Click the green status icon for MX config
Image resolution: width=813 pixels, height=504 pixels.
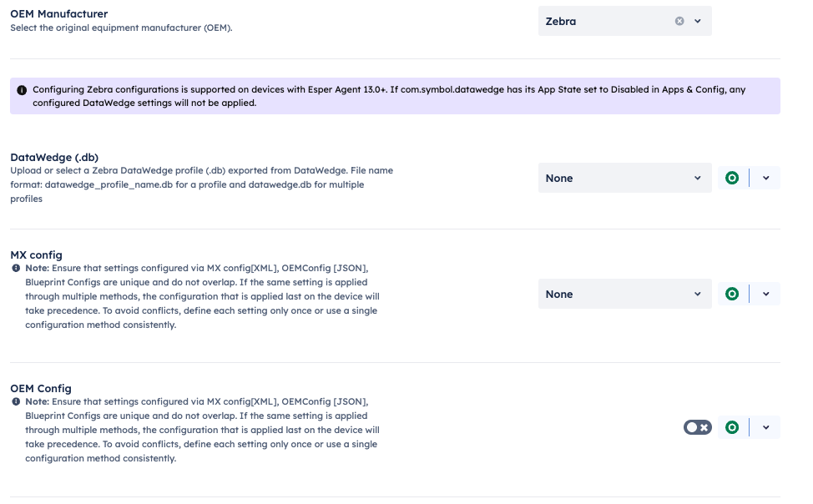[732, 294]
